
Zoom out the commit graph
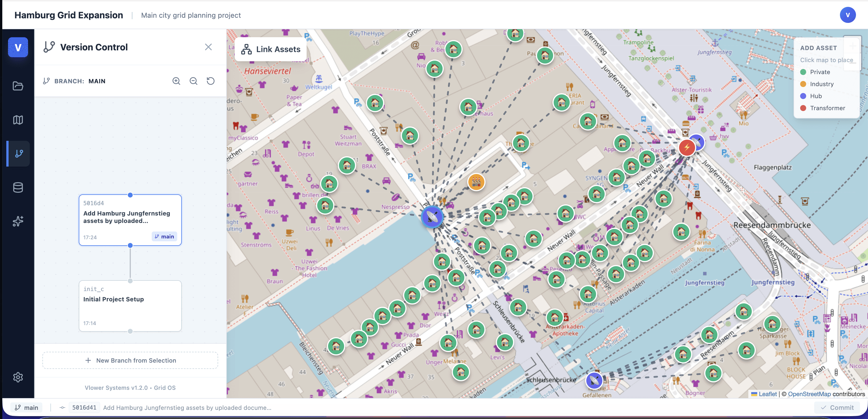(x=194, y=81)
